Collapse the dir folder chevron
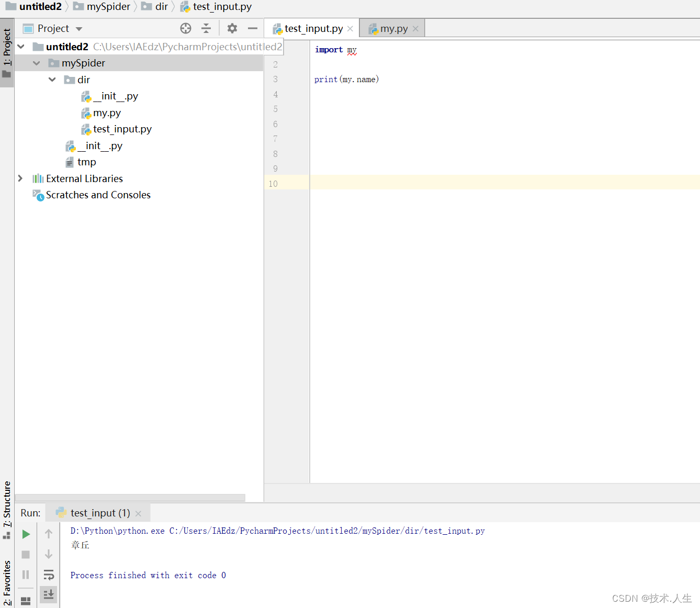The image size is (700, 608). tap(52, 80)
